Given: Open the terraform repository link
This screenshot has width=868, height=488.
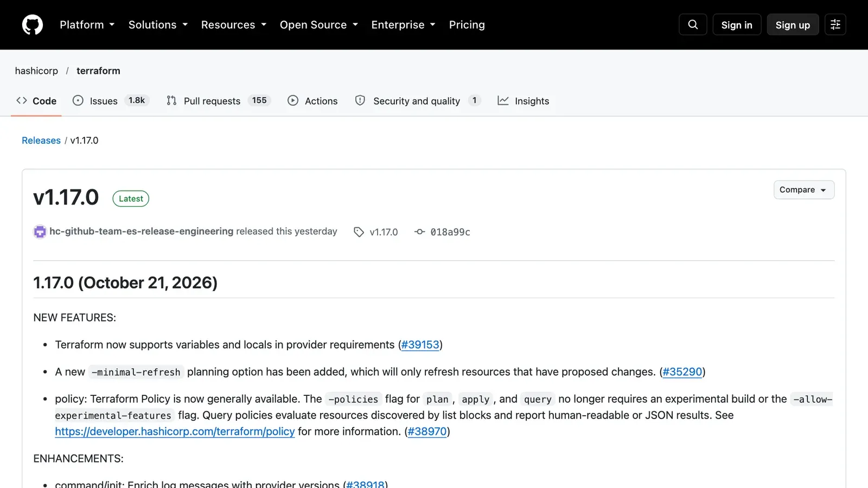Looking at the screenshot, I should [x=98, y=71].
